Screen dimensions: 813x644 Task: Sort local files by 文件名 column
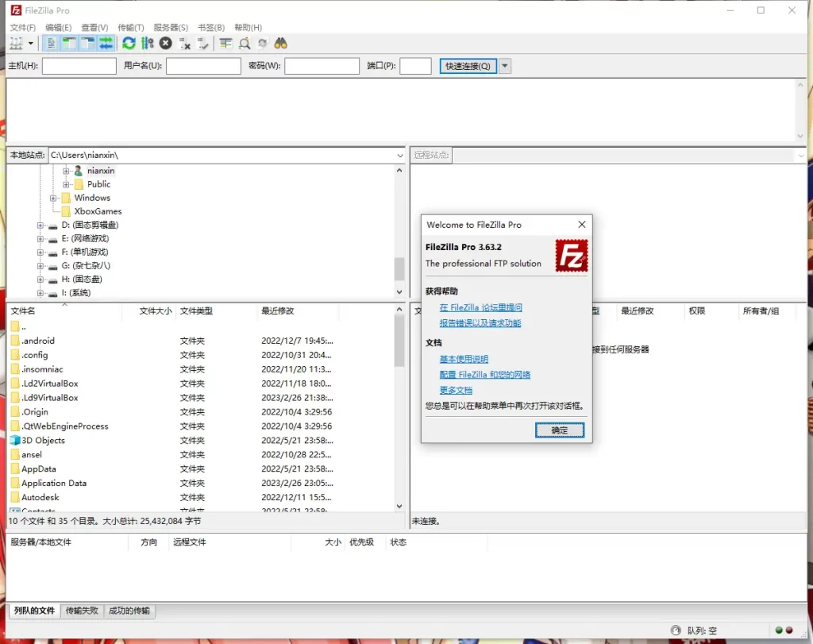point(65,310)
